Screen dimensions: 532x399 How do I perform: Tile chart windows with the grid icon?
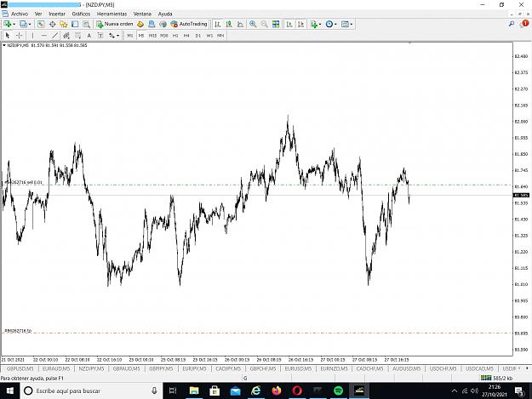click(276, 24)
